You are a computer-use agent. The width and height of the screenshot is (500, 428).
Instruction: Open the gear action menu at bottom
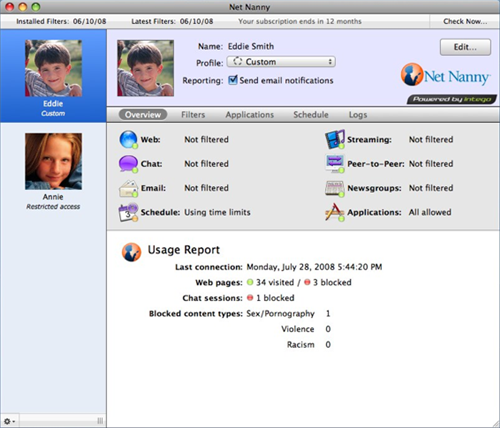coord(9,421)
